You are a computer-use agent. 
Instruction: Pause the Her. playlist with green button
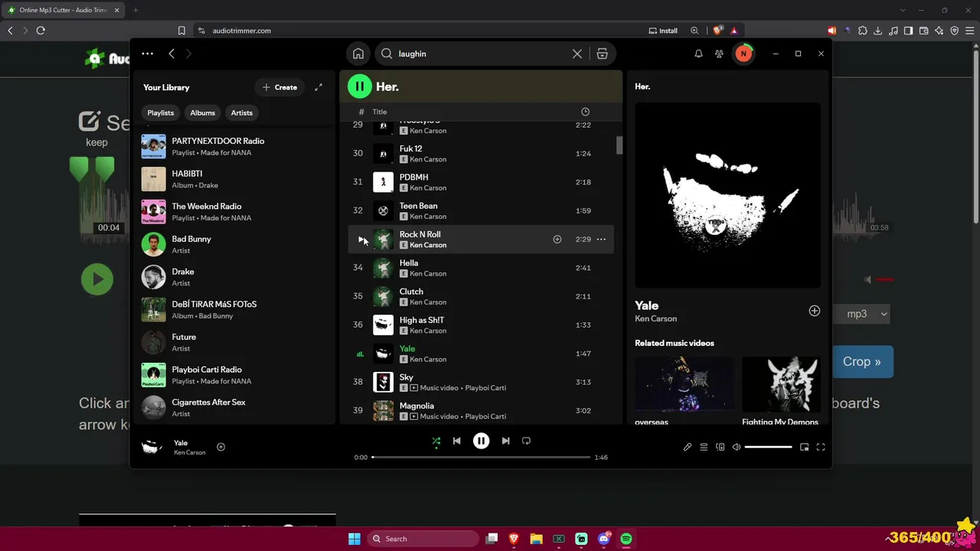coord(360,86)
